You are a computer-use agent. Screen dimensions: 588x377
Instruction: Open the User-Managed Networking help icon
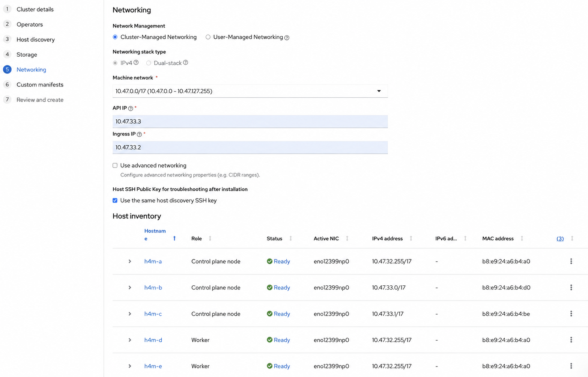287,38
